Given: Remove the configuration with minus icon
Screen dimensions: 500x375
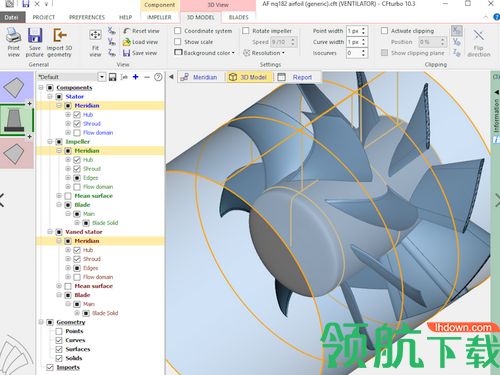Looking at the screenshot, I should (x=147, y=77).
